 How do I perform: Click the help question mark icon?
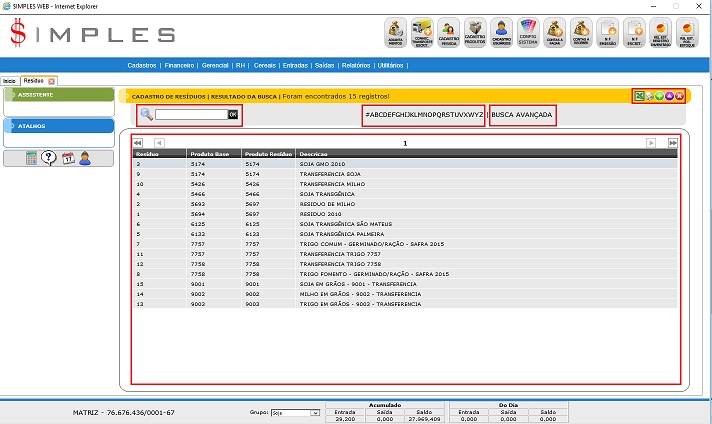pyautogui.click(x=48, y=158)
